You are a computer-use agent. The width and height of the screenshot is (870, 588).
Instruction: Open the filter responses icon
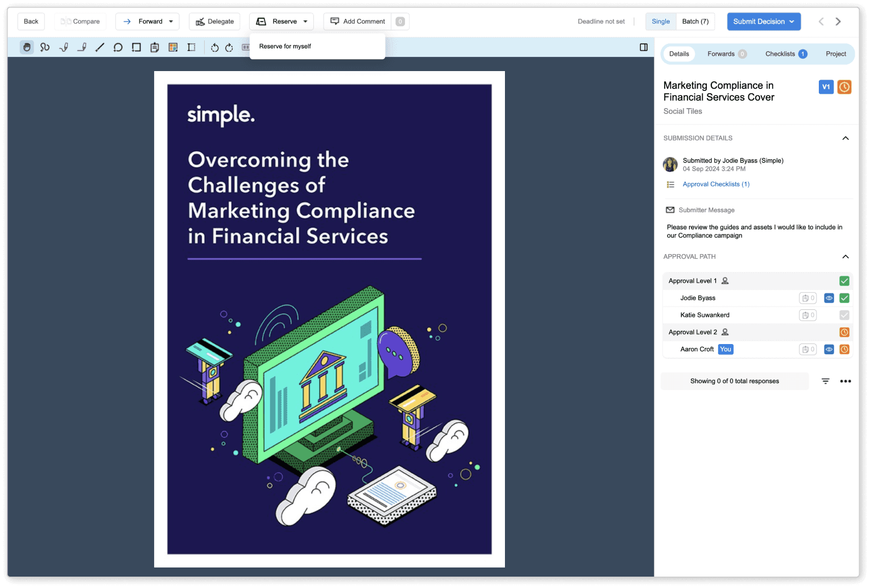[x=826, y=381]
